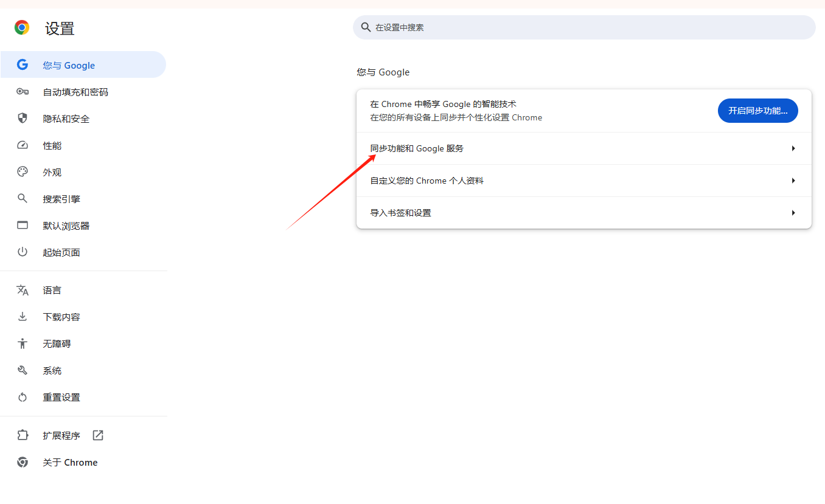Open 无障碍 settings
This screenshot has width=825, height=504.
83,343
